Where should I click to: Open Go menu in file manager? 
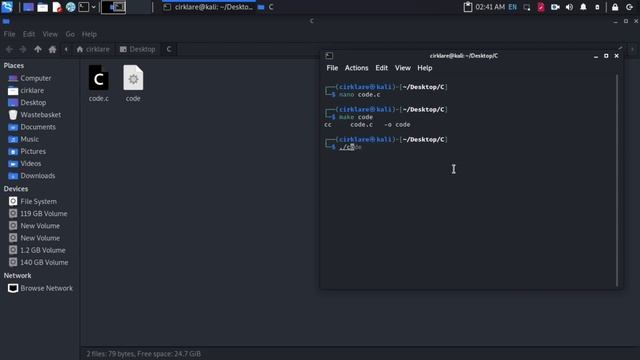(70, 34)
